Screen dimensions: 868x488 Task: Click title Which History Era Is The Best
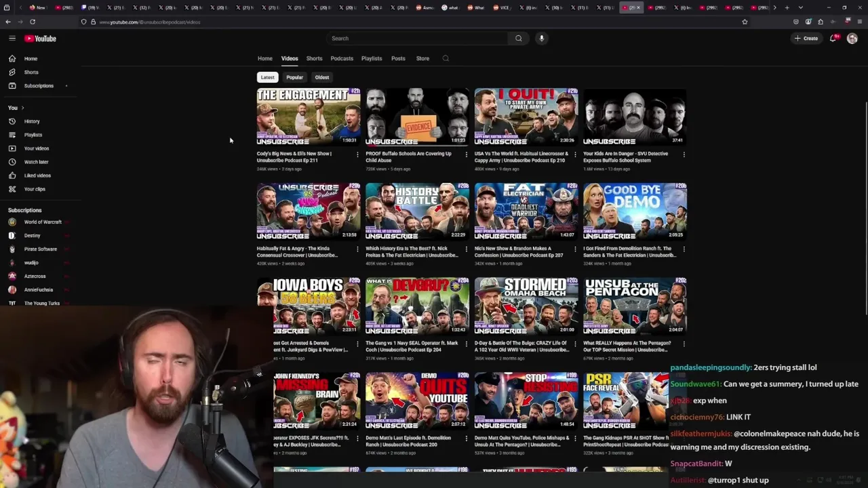pos(412,252)
